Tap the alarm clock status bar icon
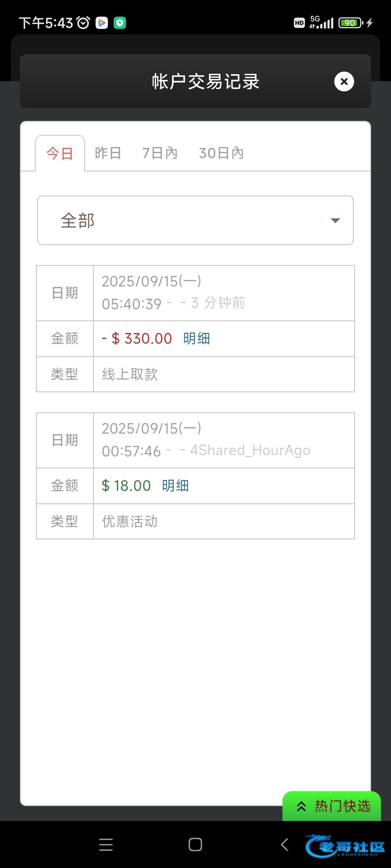This screenshot has width=391, height=868. click(83, 23)
